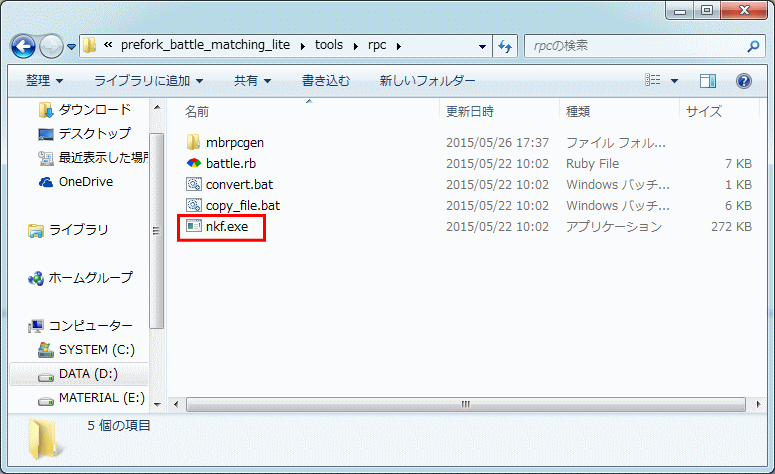Sort by サイズ column header

tap(704, 112)
